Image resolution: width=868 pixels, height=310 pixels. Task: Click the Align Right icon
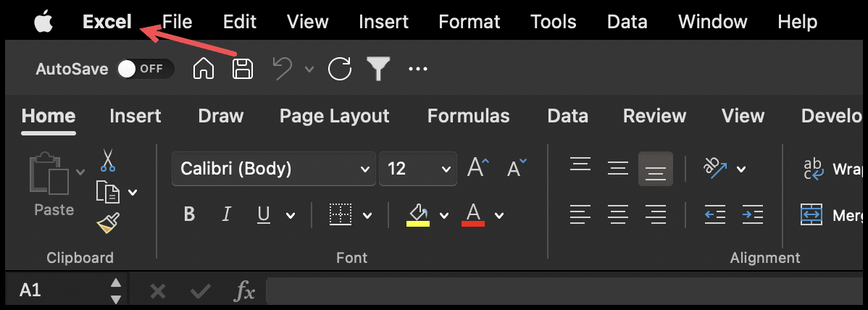click(656, 214)
